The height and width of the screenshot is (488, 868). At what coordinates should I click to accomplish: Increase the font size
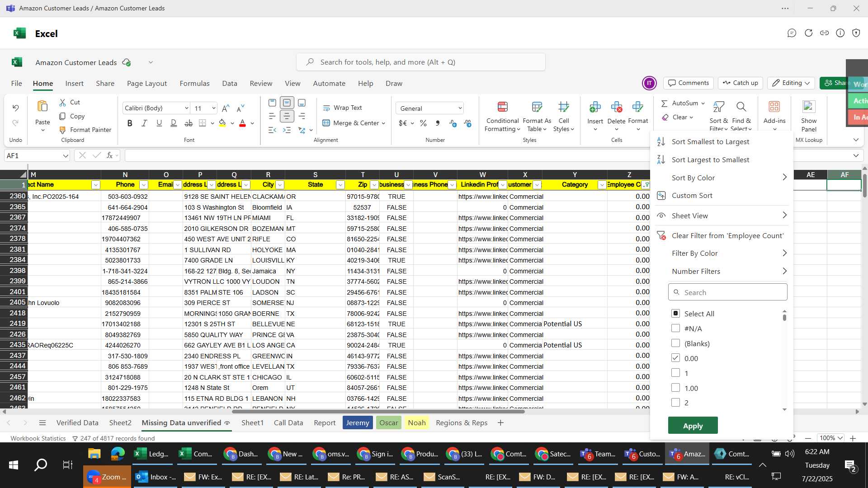point(226,108)
